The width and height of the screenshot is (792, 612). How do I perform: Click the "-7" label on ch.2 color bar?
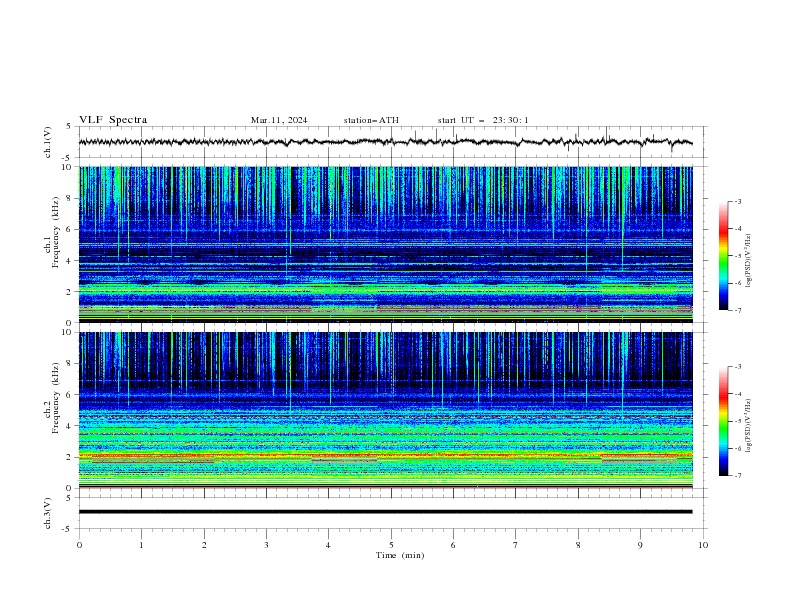738,475
